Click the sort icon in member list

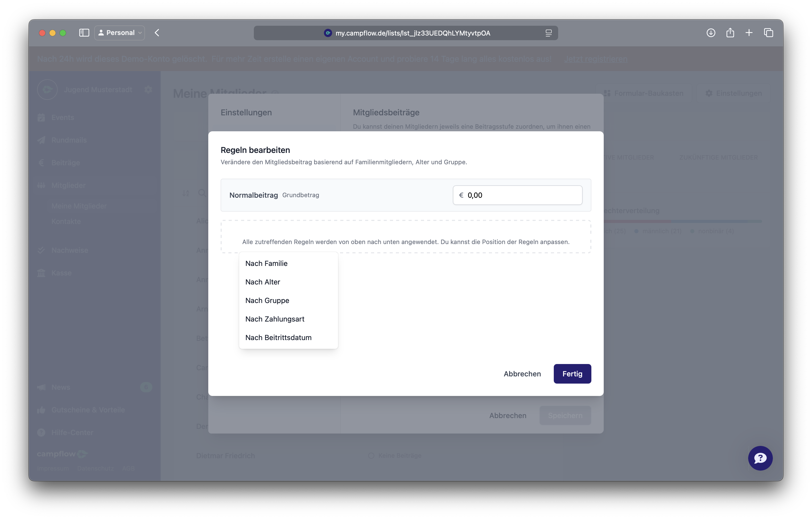click(186, 193)
